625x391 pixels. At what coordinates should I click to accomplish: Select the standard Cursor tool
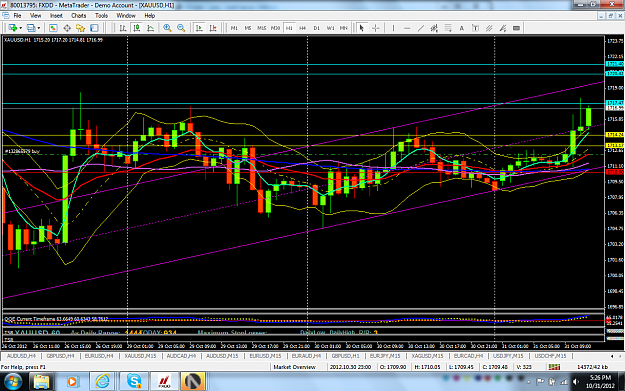coord(362,28)
